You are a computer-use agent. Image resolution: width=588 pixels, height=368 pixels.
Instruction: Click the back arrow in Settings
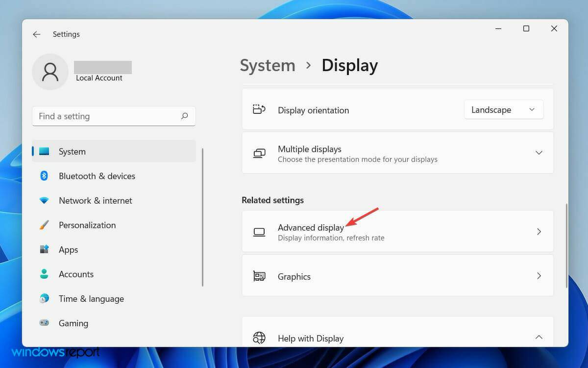point(37,34)
